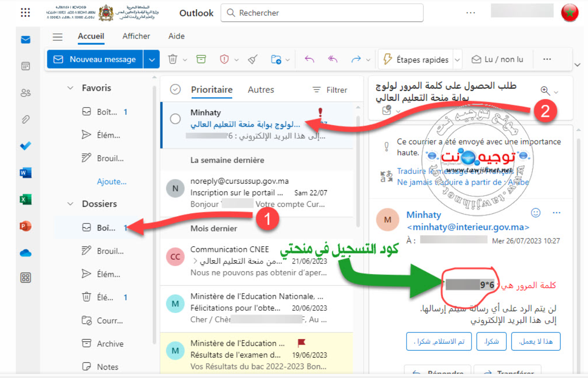Toggle navigation pane hamburger icon
588x378 pixels.
point(58,37)
